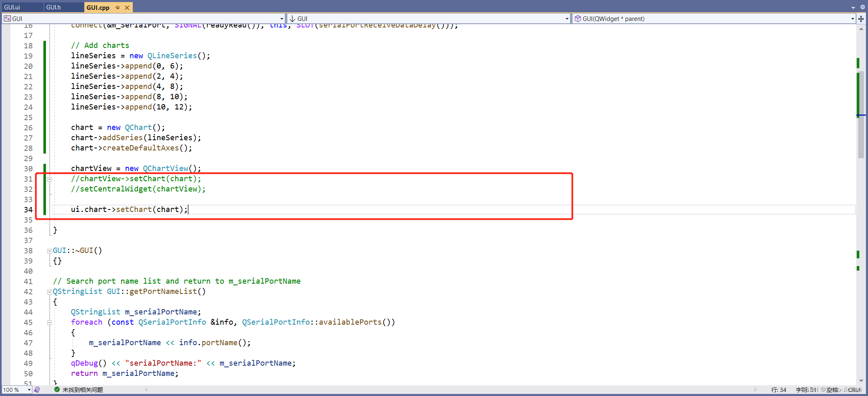The width and height of the screenshot is (868, 396).
Task: Click addSeries call on line 27
Action: point(123,138)
